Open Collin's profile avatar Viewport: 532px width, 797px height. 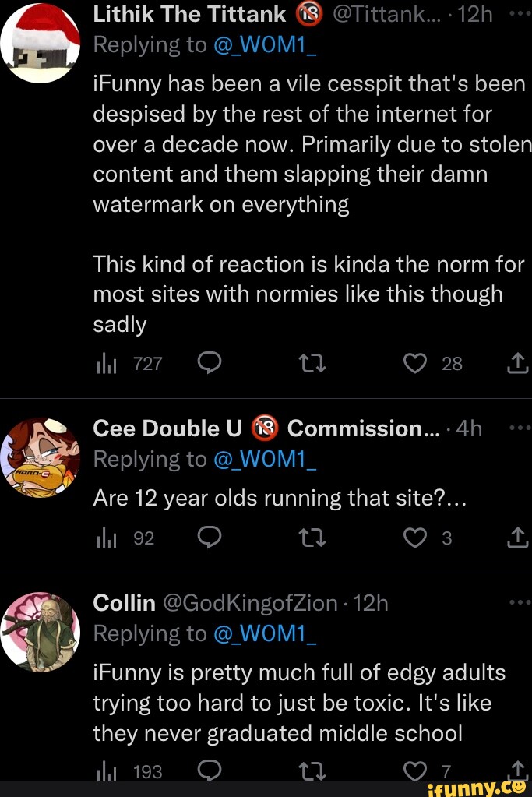pos(41,631)
